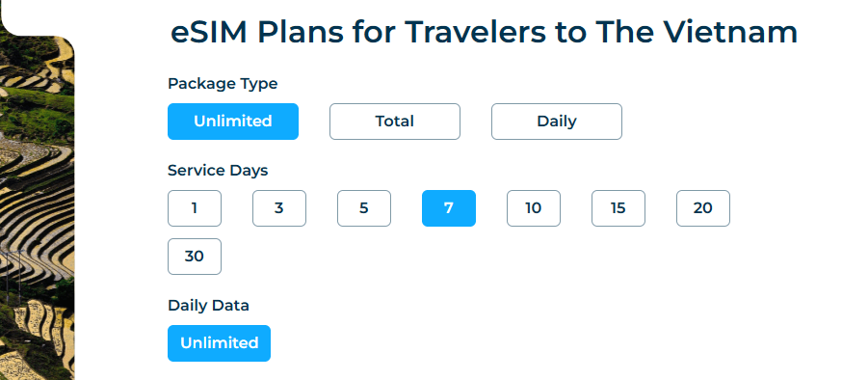868x380 pixels.
Task: Click the Service Days label
Action: 218,171
